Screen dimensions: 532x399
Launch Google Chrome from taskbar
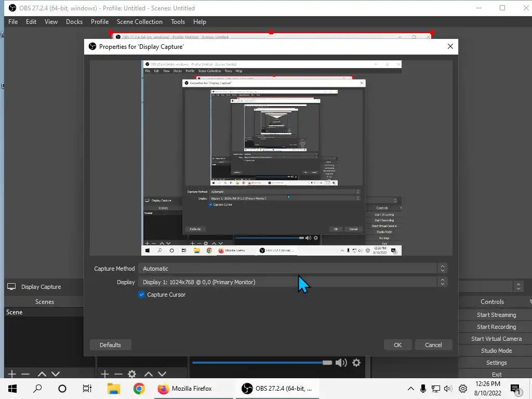click(x=139, y=389)
